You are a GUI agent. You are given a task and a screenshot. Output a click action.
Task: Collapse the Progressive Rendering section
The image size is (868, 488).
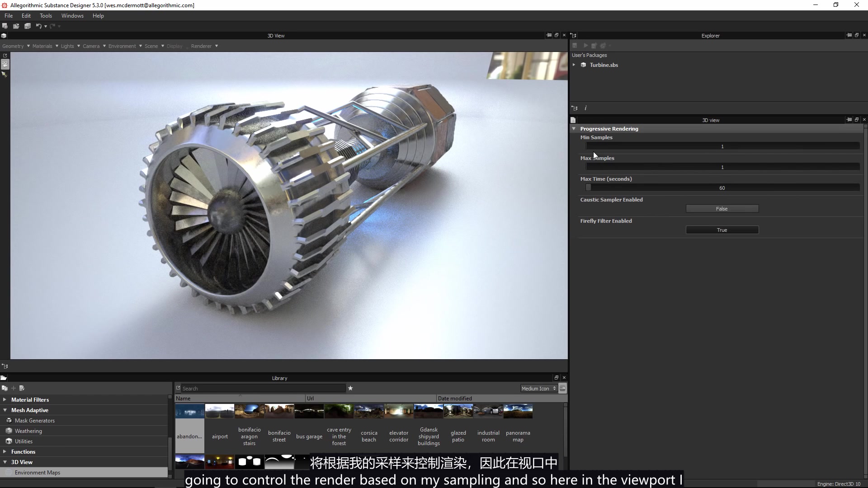(574, 129)
